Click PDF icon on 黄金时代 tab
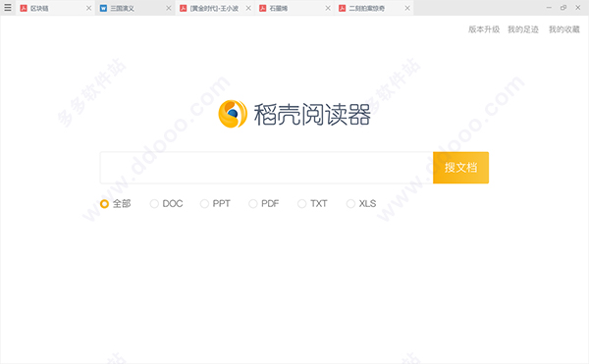The image size is (589, 364). coord(183,8)
